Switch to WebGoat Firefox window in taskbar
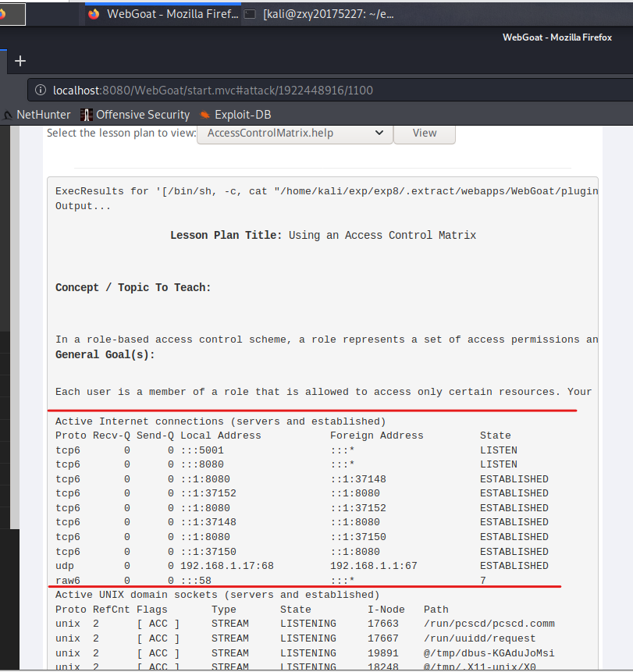The height and width of the screenshot is (672, 633). (163, 14)
